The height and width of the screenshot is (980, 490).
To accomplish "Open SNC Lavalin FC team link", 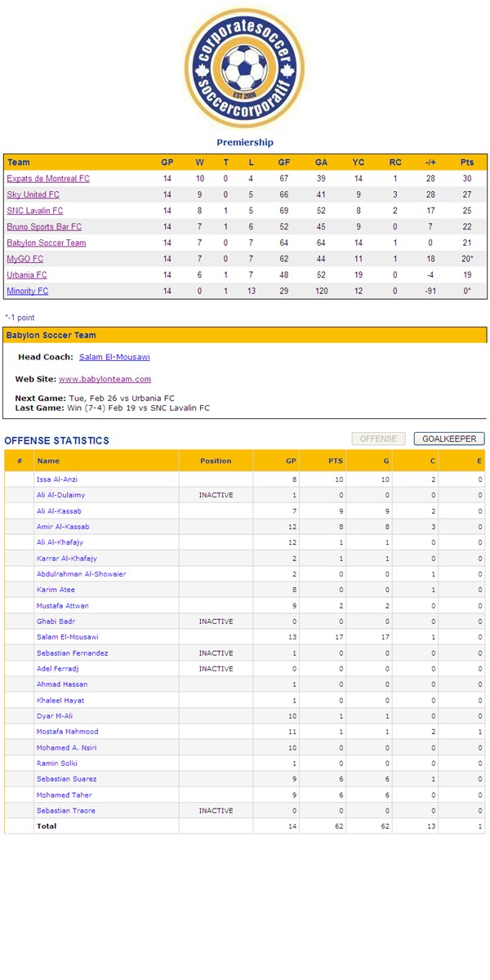I will coord(35,211).
